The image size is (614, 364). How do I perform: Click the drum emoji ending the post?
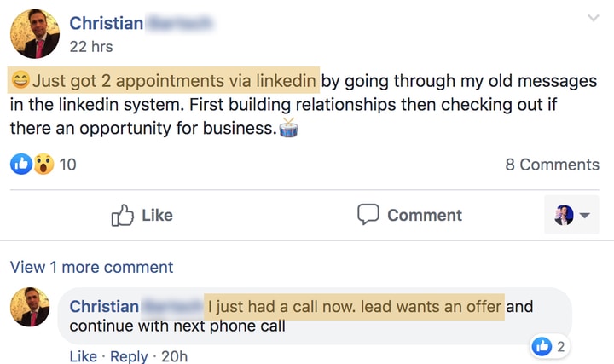tap(289, 129)
